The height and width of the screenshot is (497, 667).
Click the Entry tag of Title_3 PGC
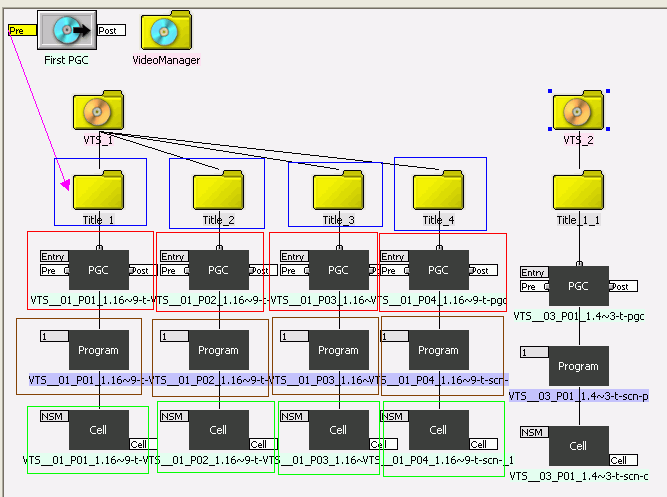[294, 257]
